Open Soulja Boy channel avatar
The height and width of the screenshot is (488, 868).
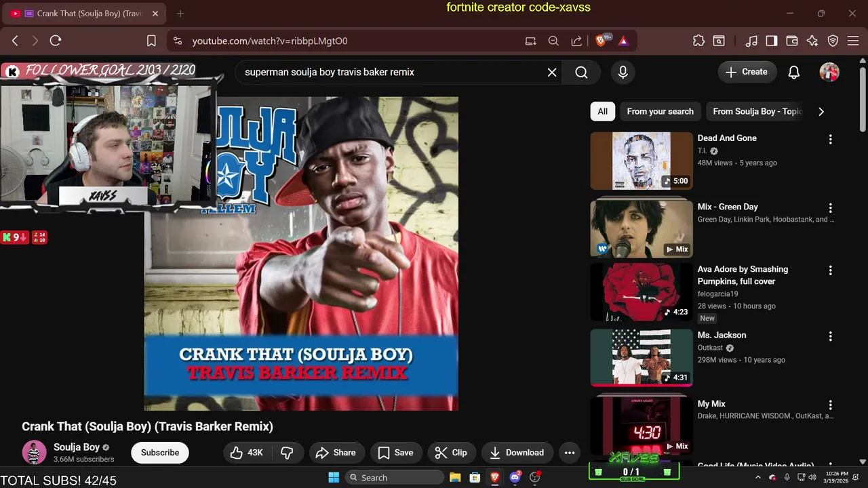(34, 452)
